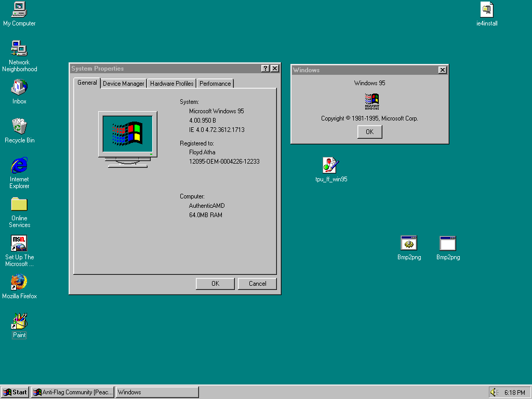Select the Network Neighborhood icon
This screenshot has width=532, height=399.
click(x=19, y=49)
